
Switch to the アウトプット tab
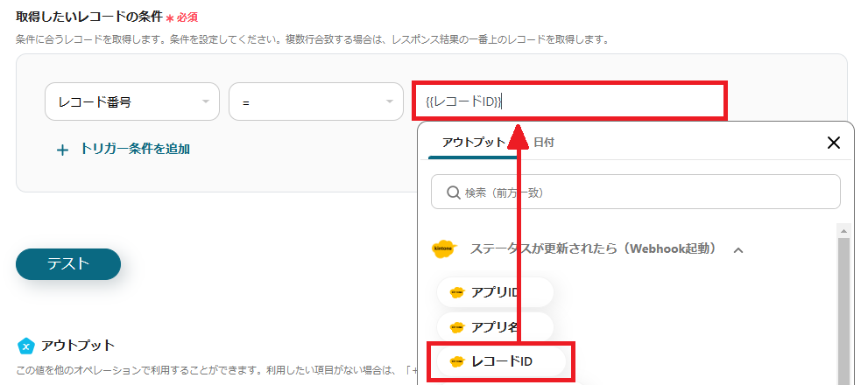(x=474, y=142)
